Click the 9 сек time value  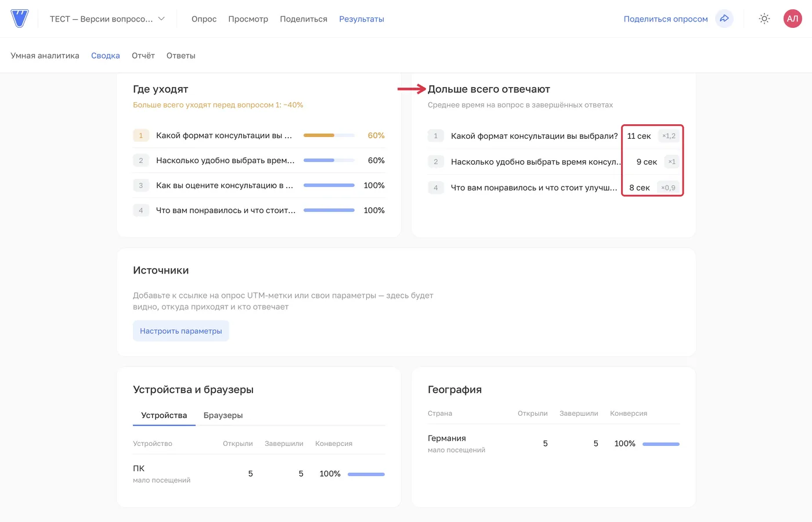click(x=647, y=162)
